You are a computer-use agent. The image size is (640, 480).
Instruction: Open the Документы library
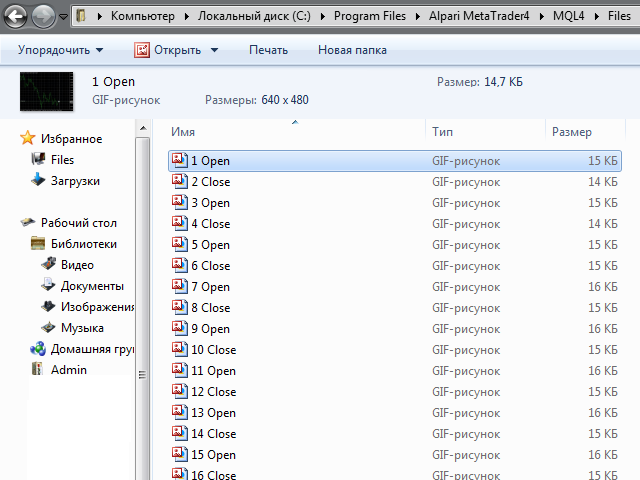[92, 286]
